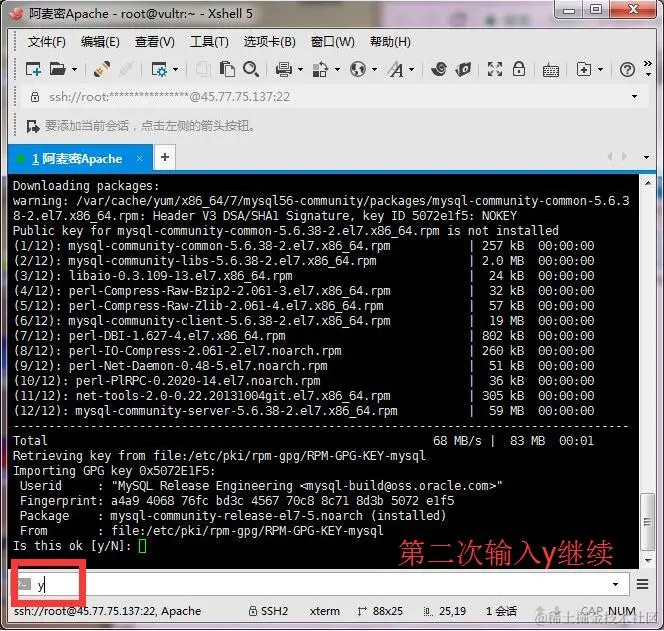Toggle the Fullscreen icon
The height and width of the screenshot is (631, 664).
point(495,69)
